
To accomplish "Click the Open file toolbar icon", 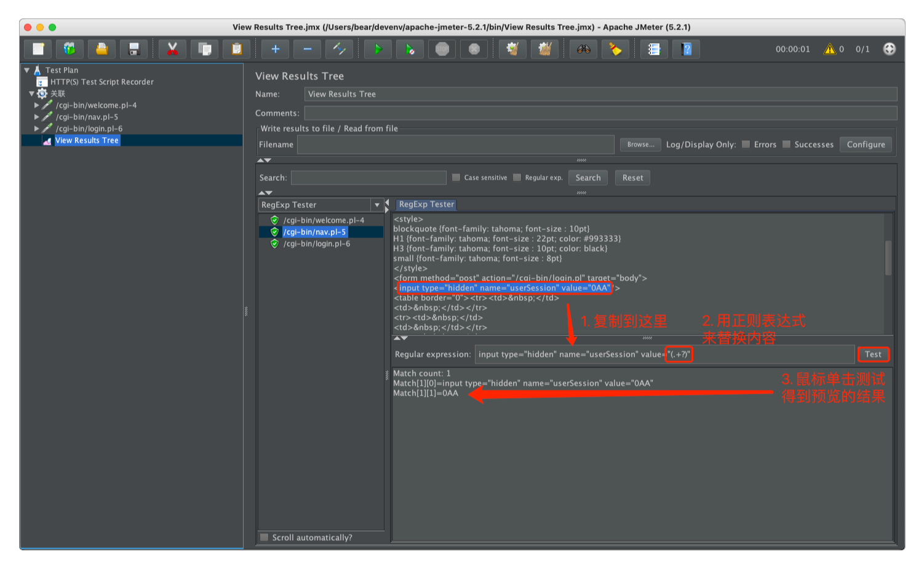I will [x=102, y=49].
